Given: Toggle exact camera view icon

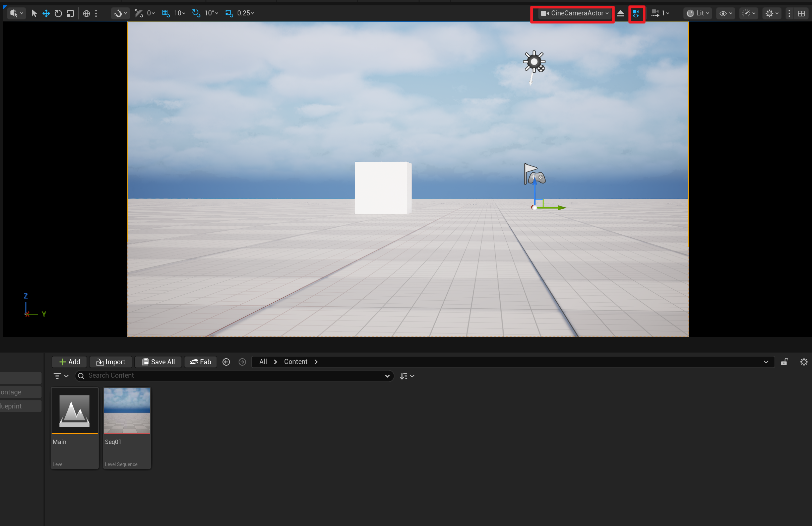Looking at the screenshot, I should pyautogui.click(x=636, y=13).
